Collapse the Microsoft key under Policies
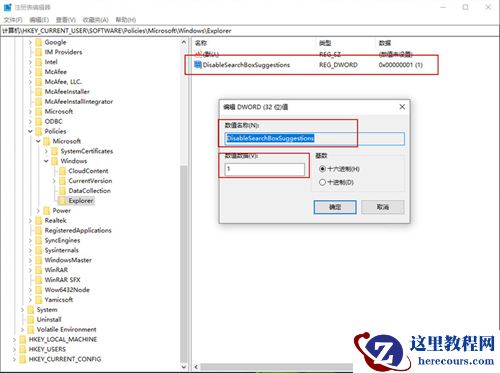500x373 pixels. (x=38, y=141)
